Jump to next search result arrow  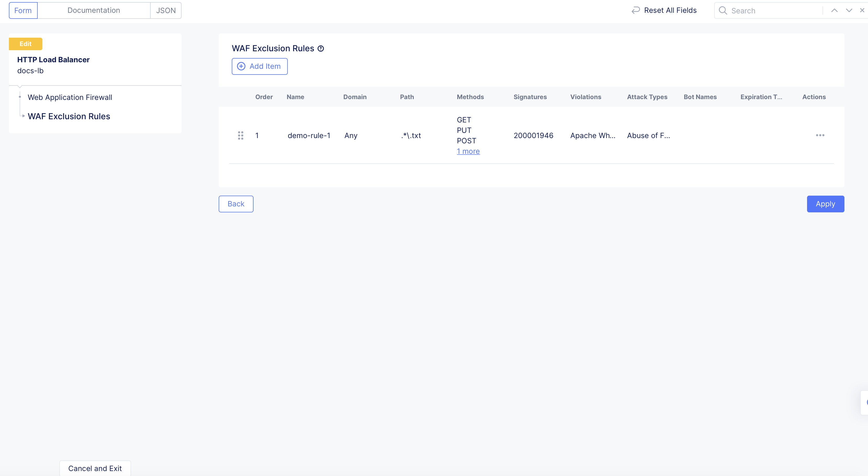click(849, 10)
